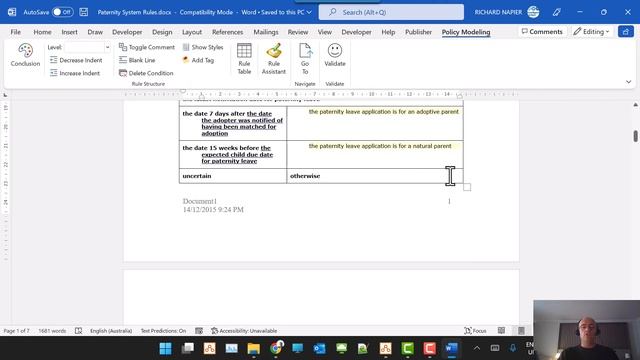Click the Focus mode icon
The width and height of the screenshot is (640, 360).
pyautogui.click(x=476, y=331)
